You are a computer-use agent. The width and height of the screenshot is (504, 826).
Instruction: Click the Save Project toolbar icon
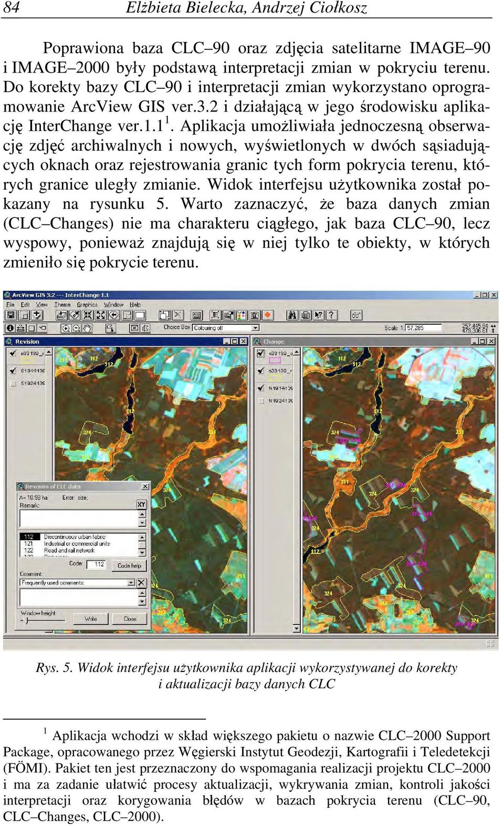coord(10,315)
